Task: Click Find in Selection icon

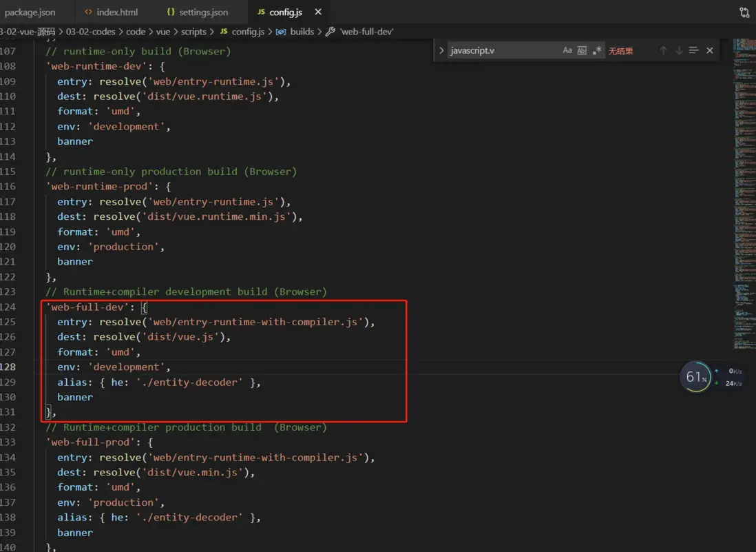Action: pos(694,50)
